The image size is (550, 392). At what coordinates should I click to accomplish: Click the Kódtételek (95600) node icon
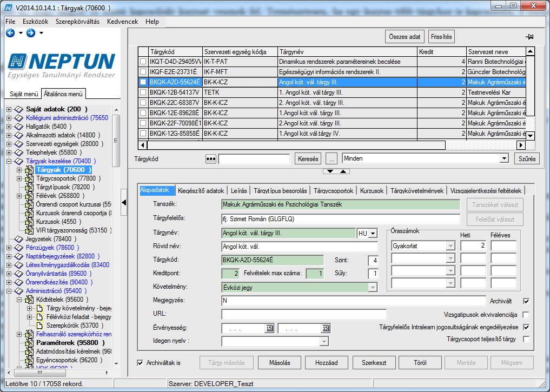[x=29, y=300]
